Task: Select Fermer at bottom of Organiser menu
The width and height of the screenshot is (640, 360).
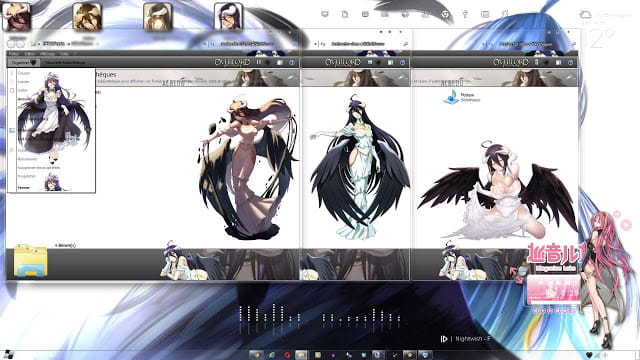Action: (x=24, y=187)
